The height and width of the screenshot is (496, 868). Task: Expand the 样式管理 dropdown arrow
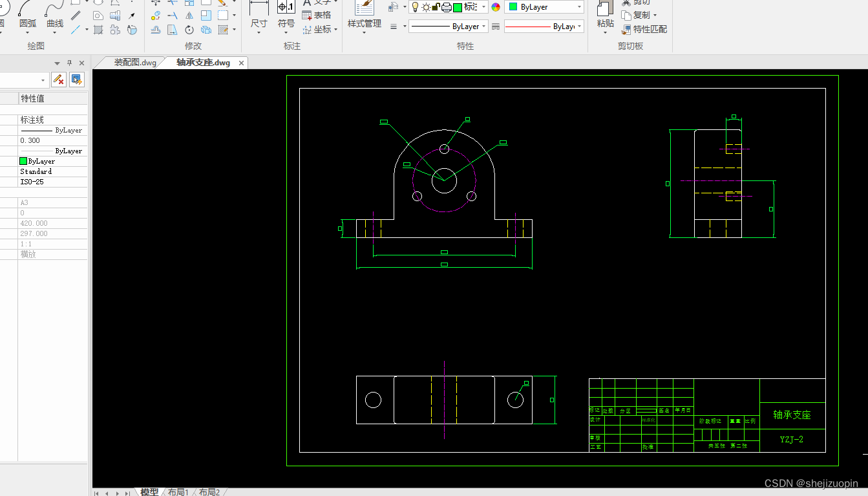(365, 32)
